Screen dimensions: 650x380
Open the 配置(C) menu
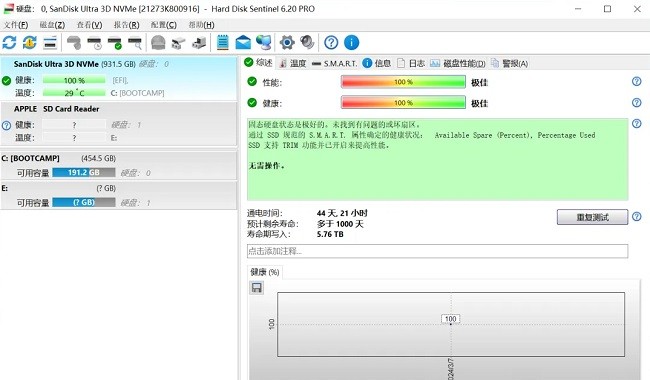pos(164,25)
